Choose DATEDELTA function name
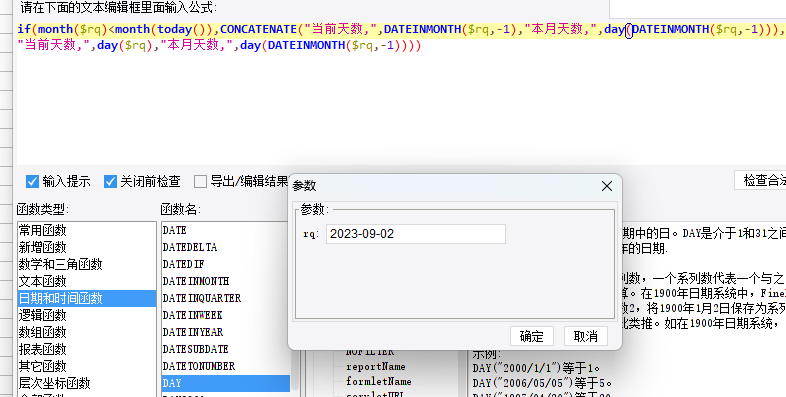Screen dimensions: 786x397 [x=225, y=247]
